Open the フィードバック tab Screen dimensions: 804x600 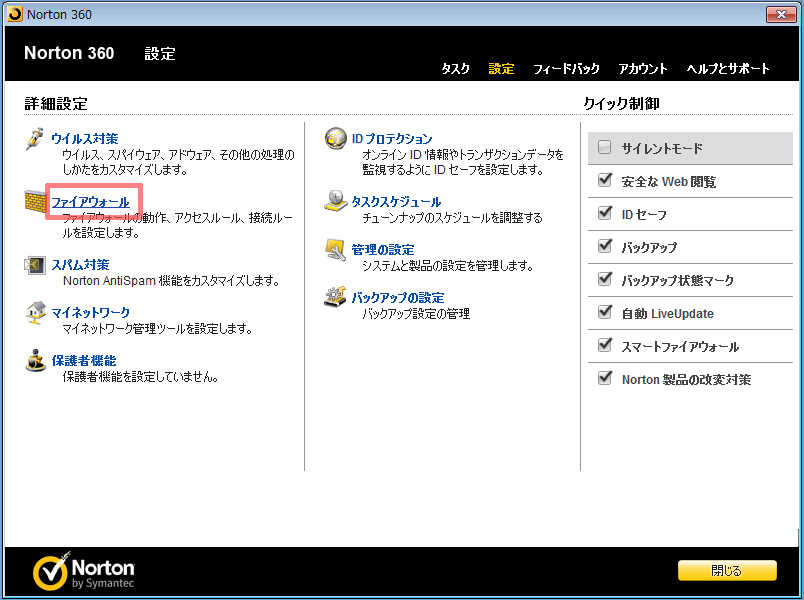[x=566, y=69]
